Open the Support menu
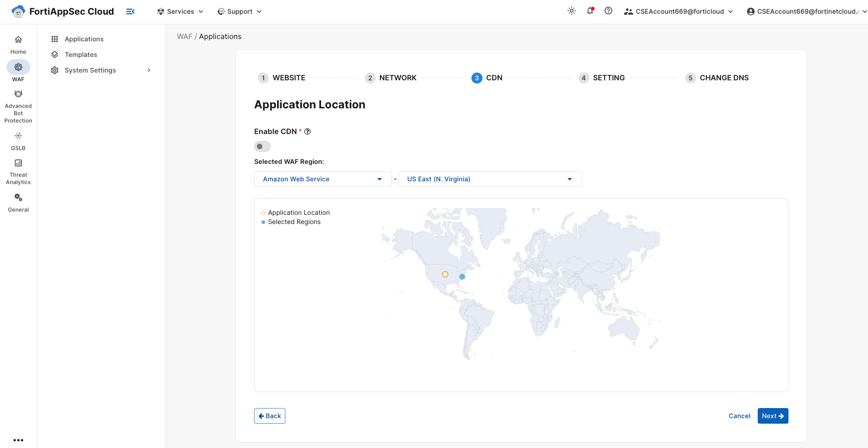 point(239,11)
